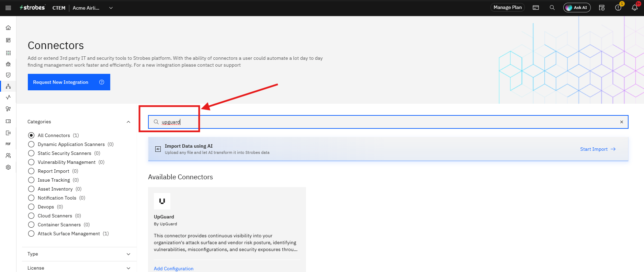The image size is (644, 272).
Task: Open the hamburger menu in top bar
Action: click(x=8, y=8)
